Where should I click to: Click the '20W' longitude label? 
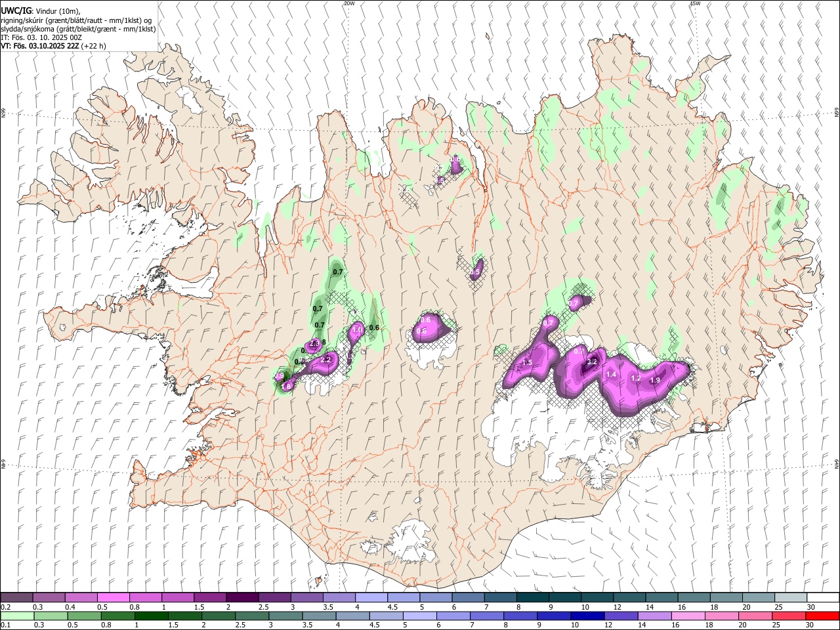click(349, 3)
